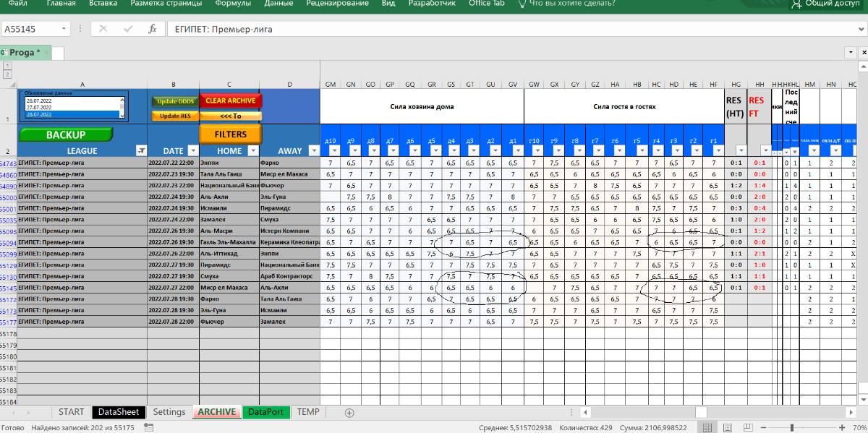Click the Общий доступ share button
This screenshot has height=433, width=868.
tap(825, 4)
